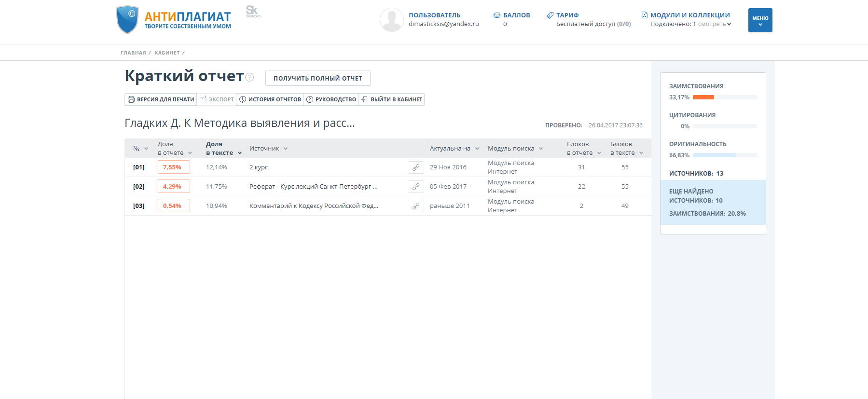Open История отчетов report history
This screenshot has height=399, width=868.
coord(270,99)
